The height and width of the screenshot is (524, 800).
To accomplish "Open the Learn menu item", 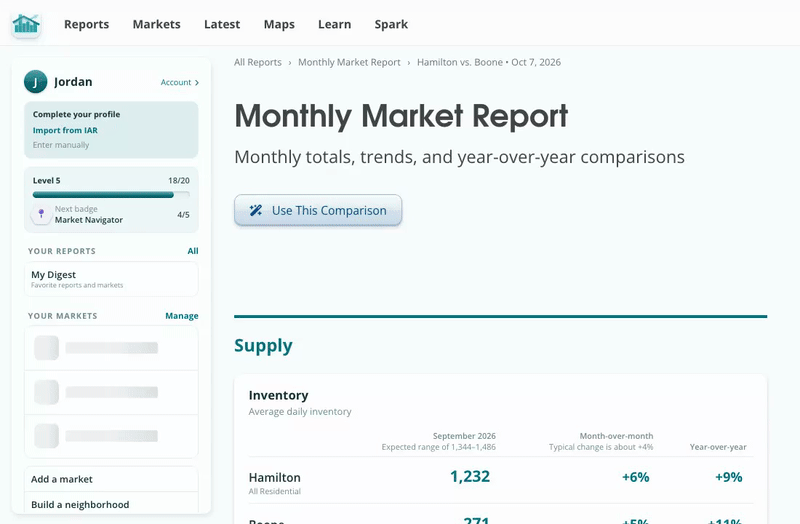I will (x=334, y=24).
